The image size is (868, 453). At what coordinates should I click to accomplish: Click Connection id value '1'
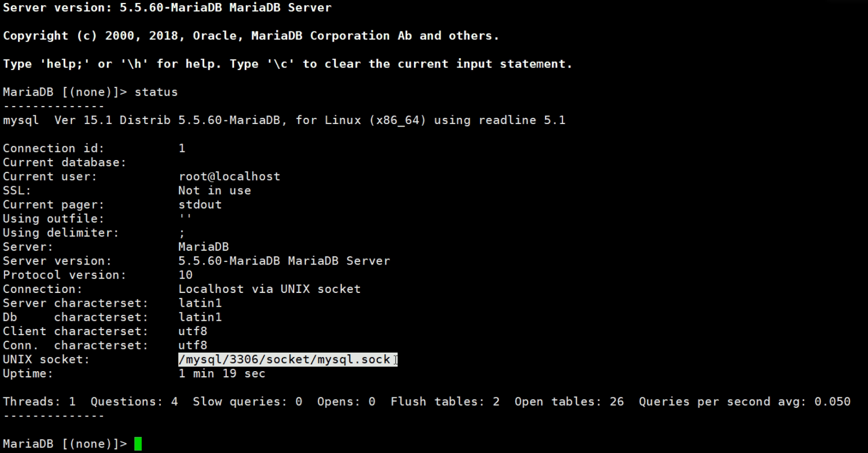182,148
